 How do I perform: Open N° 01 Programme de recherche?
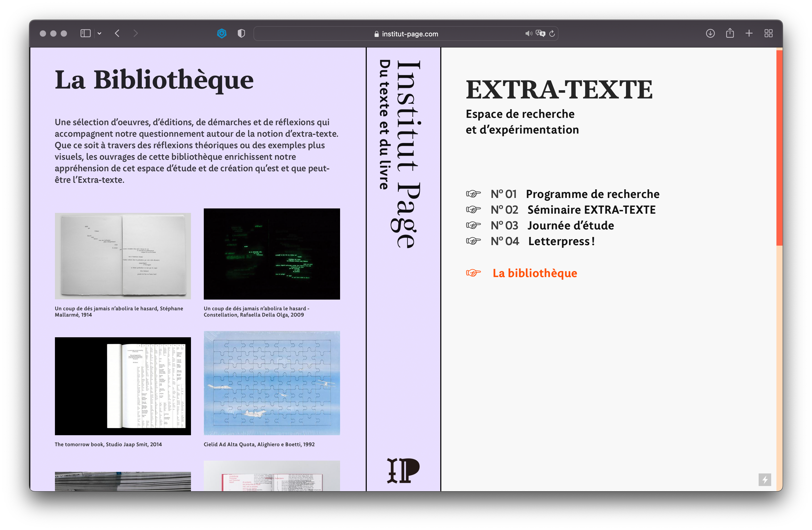[592, 194]
